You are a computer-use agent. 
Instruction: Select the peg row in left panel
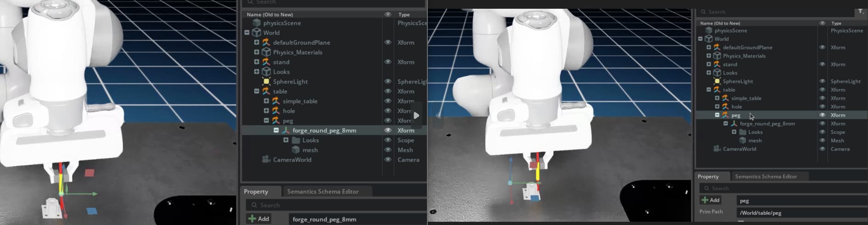334,121
